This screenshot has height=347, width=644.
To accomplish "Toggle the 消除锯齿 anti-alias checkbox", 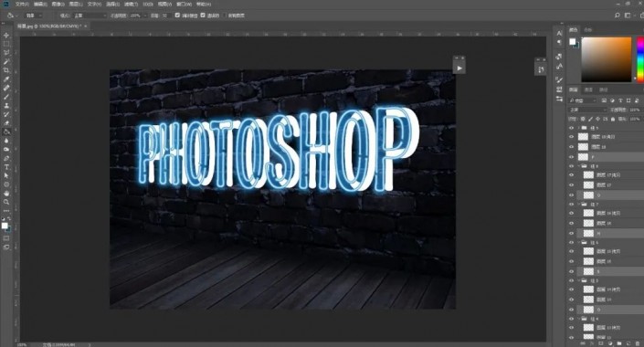I will (177, 16).
